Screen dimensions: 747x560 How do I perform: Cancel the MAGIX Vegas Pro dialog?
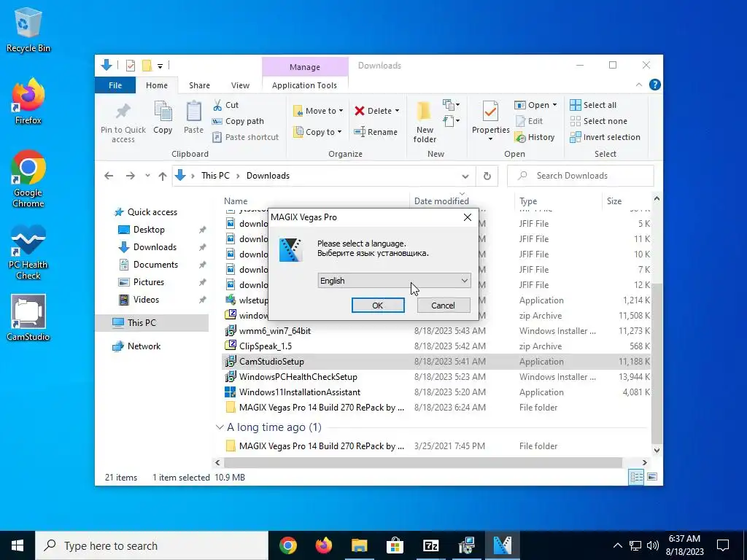click(443, 306)
